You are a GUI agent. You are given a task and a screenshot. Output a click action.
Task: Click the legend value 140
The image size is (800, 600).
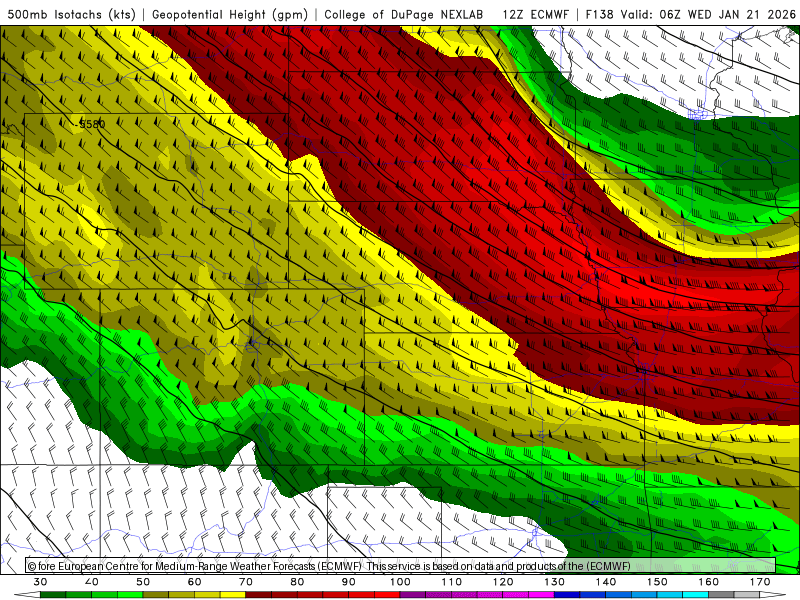coord(606,582)
